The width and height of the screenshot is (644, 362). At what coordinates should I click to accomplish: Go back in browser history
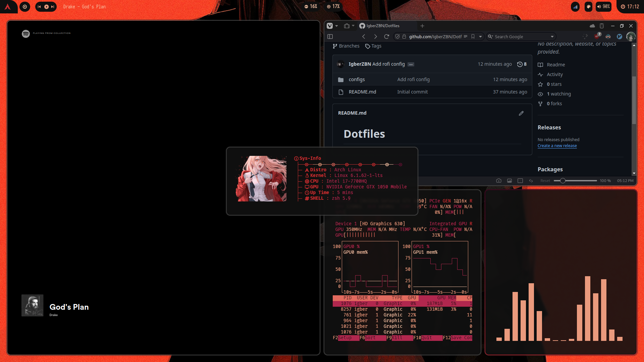tap(364, 37)
